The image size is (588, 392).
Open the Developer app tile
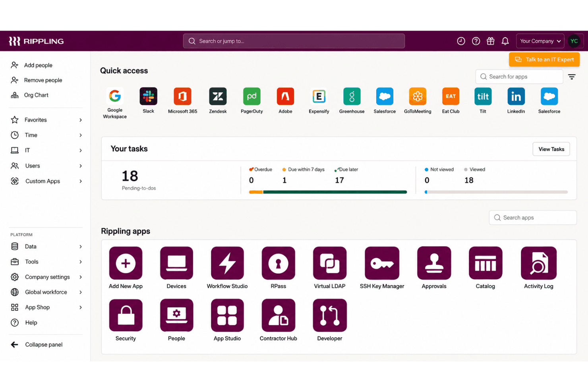coord(330,315)
